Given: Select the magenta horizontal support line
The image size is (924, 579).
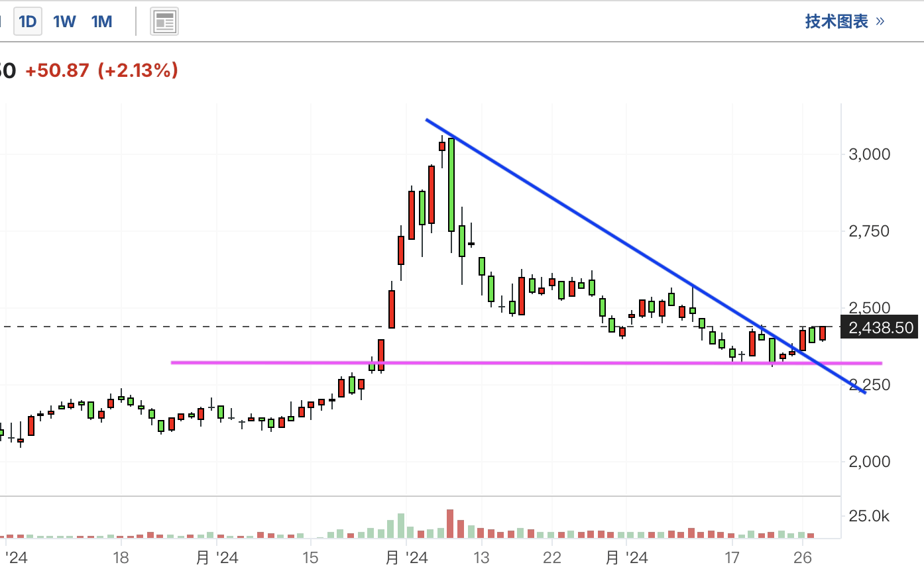Looking at the screenshot, I should pyautogui.click(x=527, y=363).
